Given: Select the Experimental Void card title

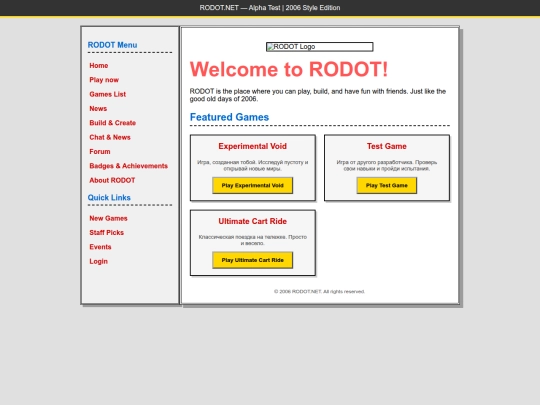Looking at the screenshot, I should point(252,146).
